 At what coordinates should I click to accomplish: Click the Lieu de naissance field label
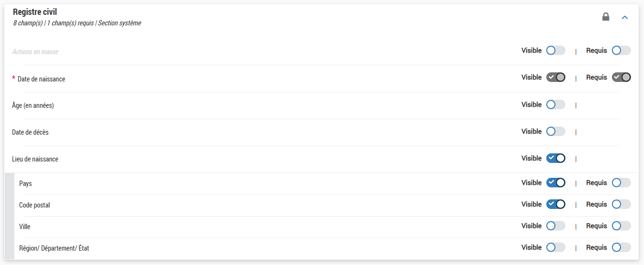coord(35,159)
